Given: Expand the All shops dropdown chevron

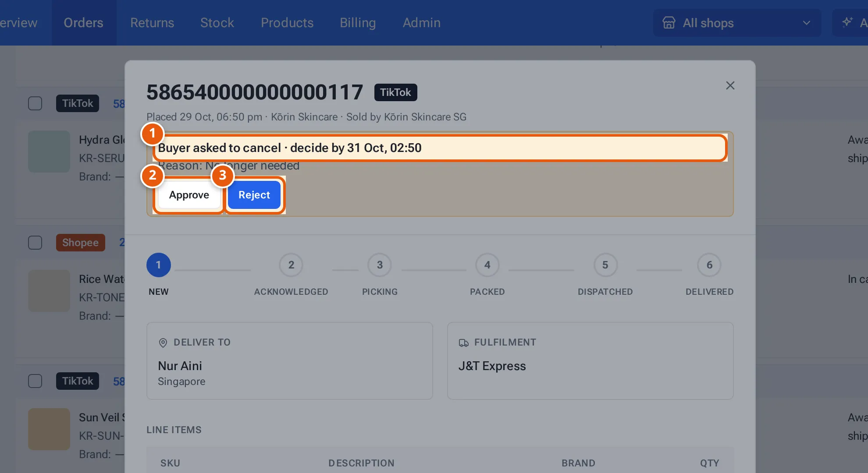Looking at the screenshot, I should (x=806, y=23).
